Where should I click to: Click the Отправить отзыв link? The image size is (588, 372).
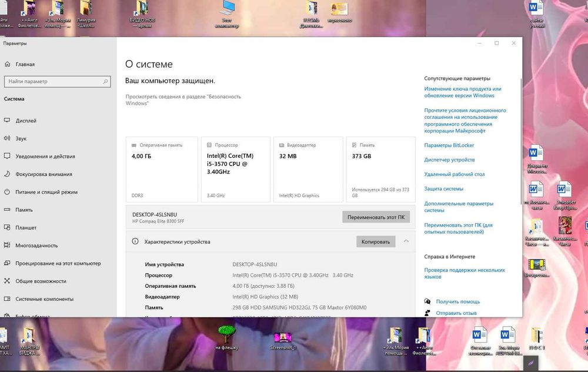(x=456, y=313)
